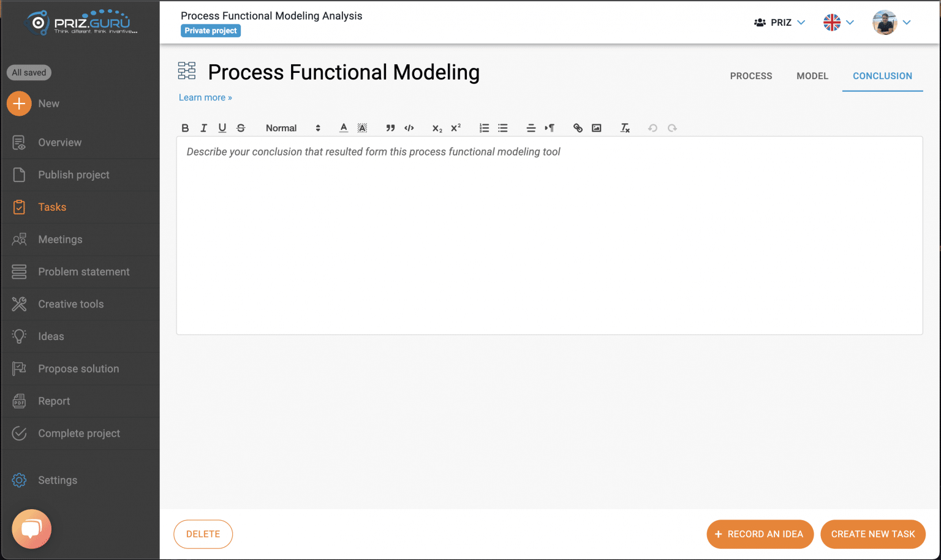Open the Learn more link
Image resolution: width=941 pixels, height=560 pixels.
205,97
